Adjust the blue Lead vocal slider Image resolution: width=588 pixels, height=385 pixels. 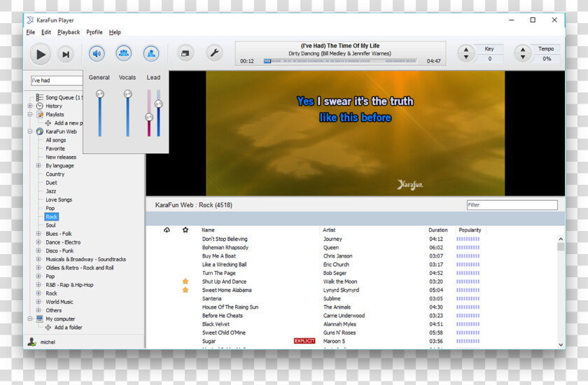point(159,104)
